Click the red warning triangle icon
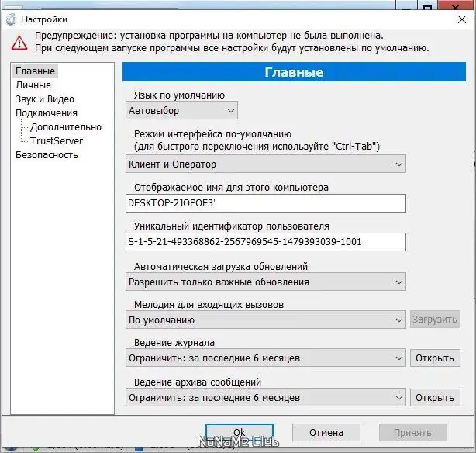This screenshot has width=476, height=453. (19, 42)
